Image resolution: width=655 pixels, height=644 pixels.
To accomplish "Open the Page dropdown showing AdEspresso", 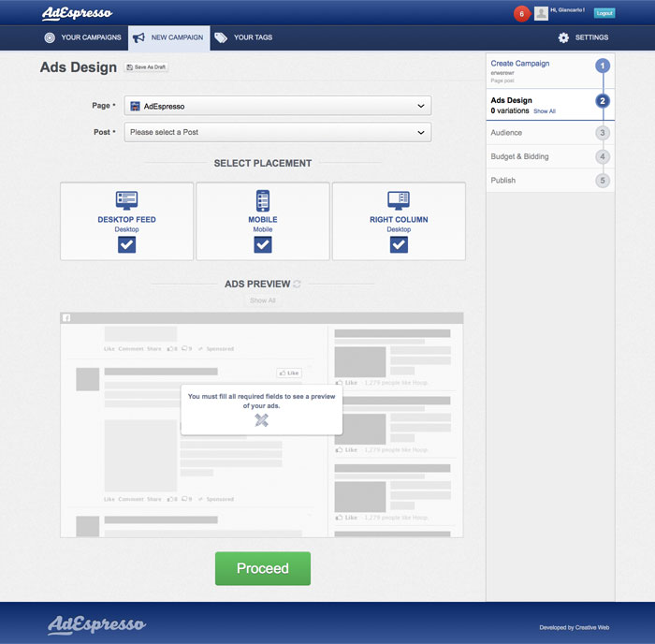I will (x=278, y=106).
